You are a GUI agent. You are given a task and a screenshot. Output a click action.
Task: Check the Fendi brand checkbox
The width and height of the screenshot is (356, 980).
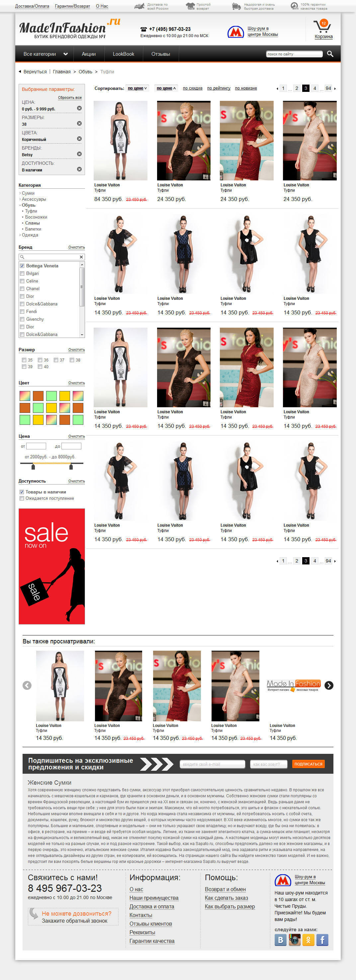(x=22, y=311)
